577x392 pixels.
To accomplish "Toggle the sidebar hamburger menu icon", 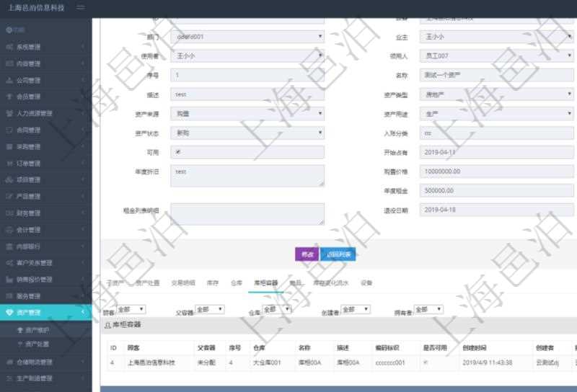I will pos(80,8).
